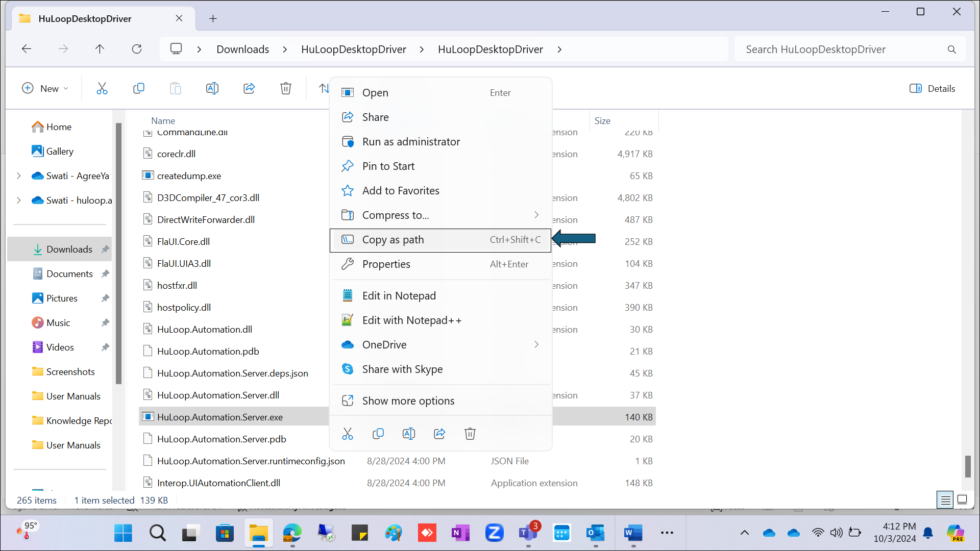The width and height of the screenshot is (980, 551).
Task: Choose Run as administrator
Action: click(411, 142)
